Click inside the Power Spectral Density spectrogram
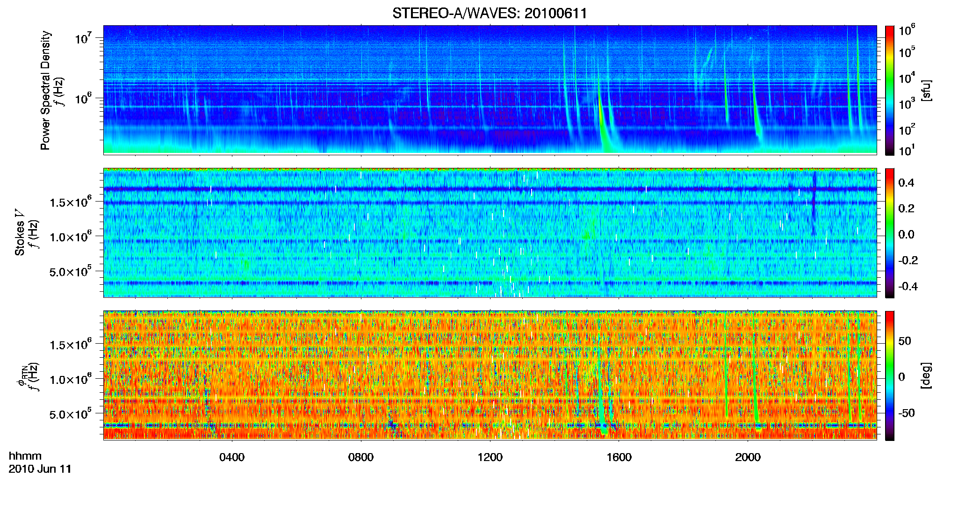The height and width of the screenshot is (505, 980). [490, 89]
